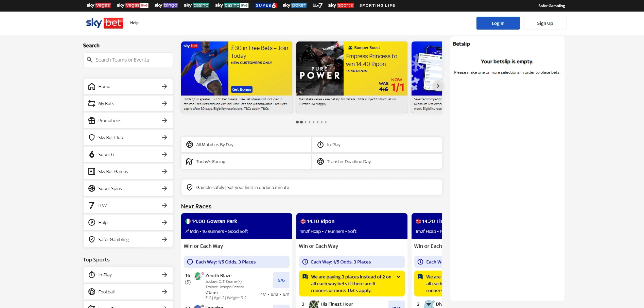Viewport: 644px width, 308px height.
Task: Open In-Play quick link tile
Action: (x=377, y=144)
